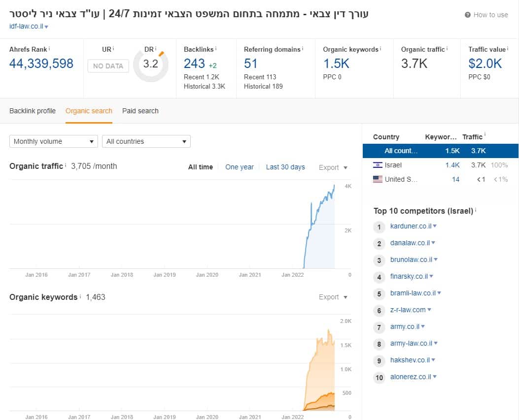The width and height of the screenshot is (519, 420).
Task: Open competitor link alonerez.co.il
Action: click(x=411, y=377)
